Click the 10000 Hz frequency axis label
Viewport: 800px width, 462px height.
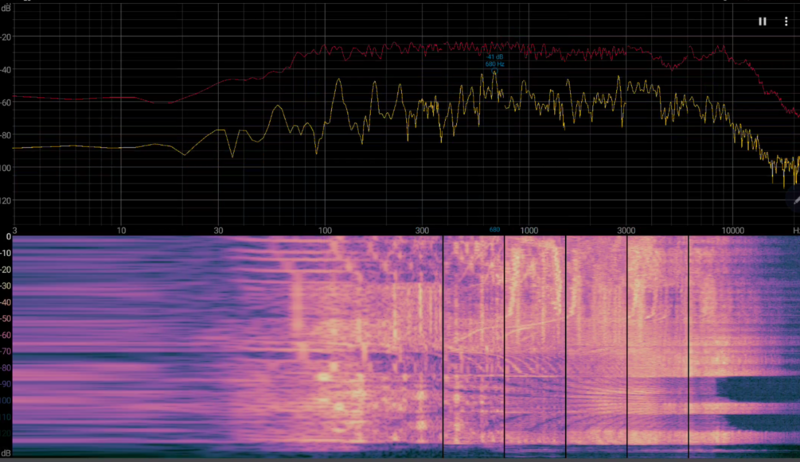735,229
